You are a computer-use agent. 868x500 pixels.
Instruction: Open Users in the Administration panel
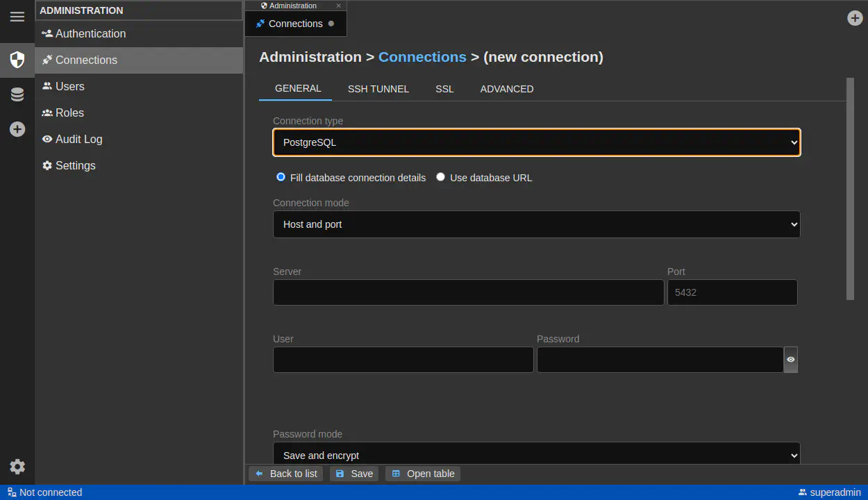click(139, 86)
